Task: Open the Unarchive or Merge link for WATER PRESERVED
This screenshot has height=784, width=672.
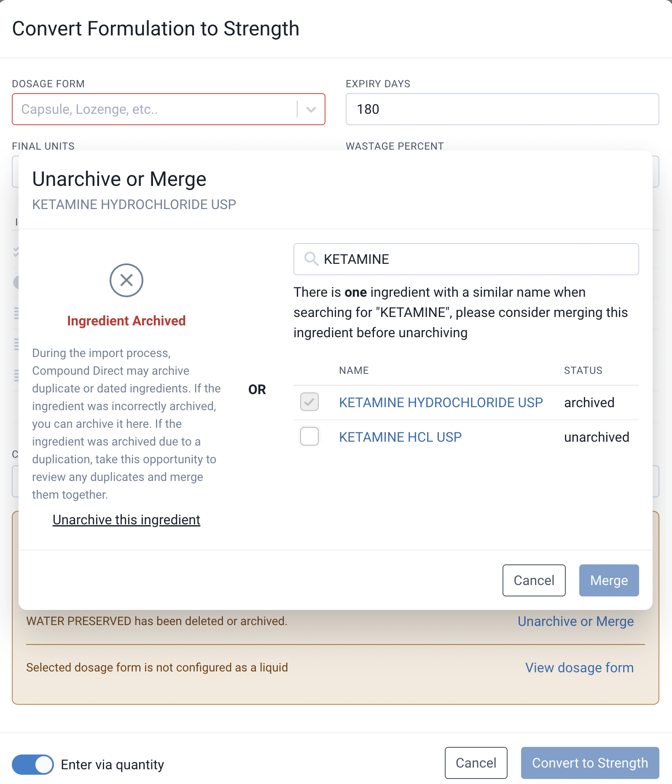Action: 576,621
